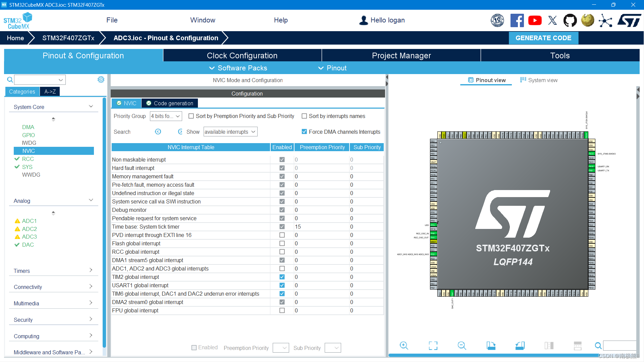Viewport: 644px width, 362px height.
Task: Click the zoom out icon under pinout
Action: 462,346
